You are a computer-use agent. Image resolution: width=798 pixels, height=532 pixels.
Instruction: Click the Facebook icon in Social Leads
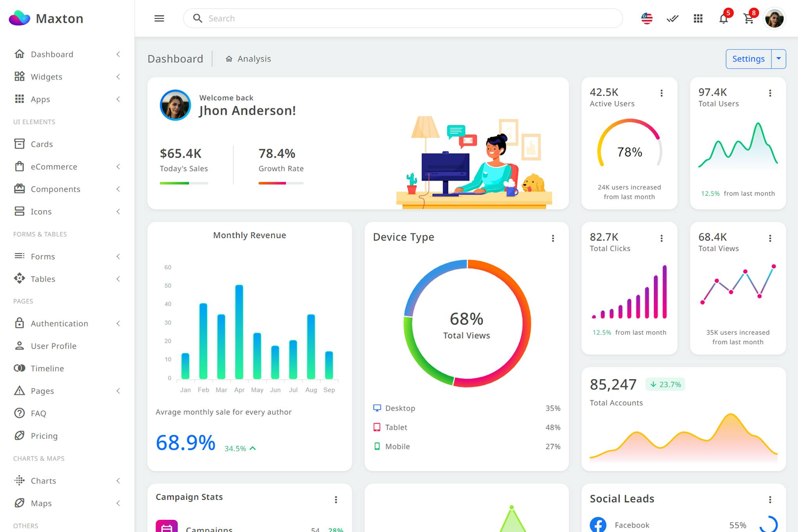click(x=598, y=525)
